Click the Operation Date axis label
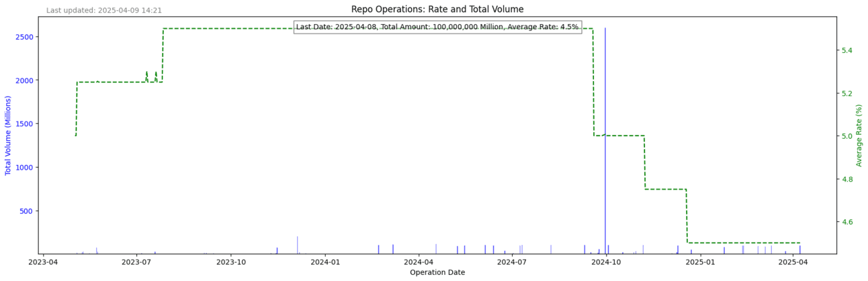The image size is (868, 281). pyautogui.click(x=437, y=272)
